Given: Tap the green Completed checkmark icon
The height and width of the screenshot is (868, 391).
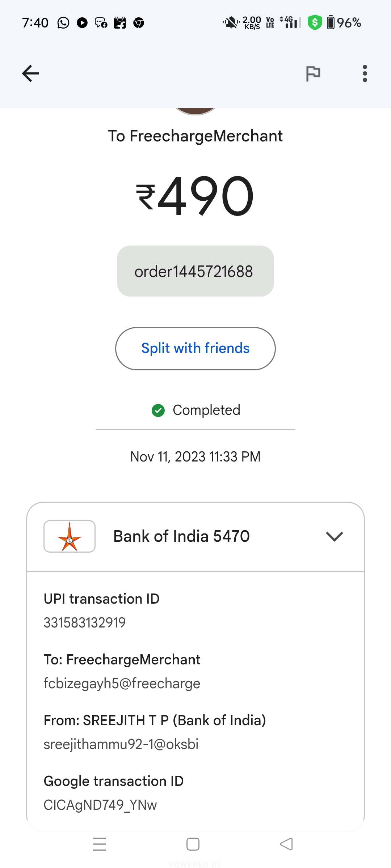Looking at the screenshot, I should (158, 410).
